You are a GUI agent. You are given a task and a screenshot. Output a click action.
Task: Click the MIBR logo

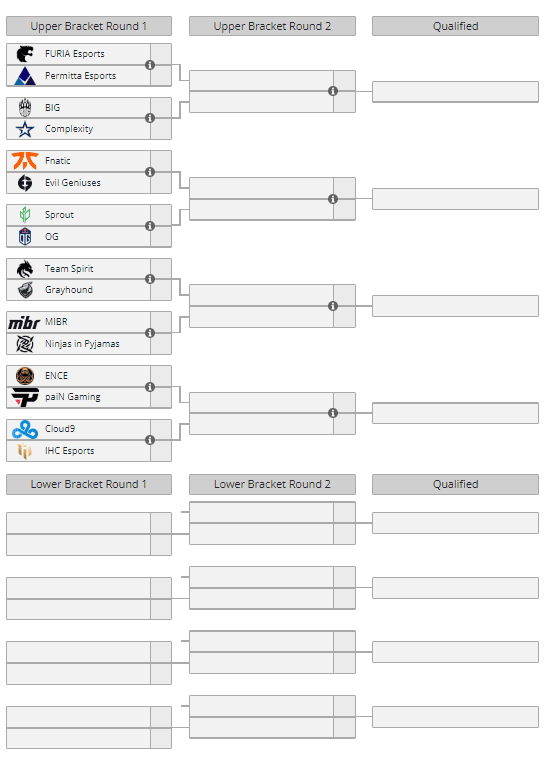click(x=24, y=322)
